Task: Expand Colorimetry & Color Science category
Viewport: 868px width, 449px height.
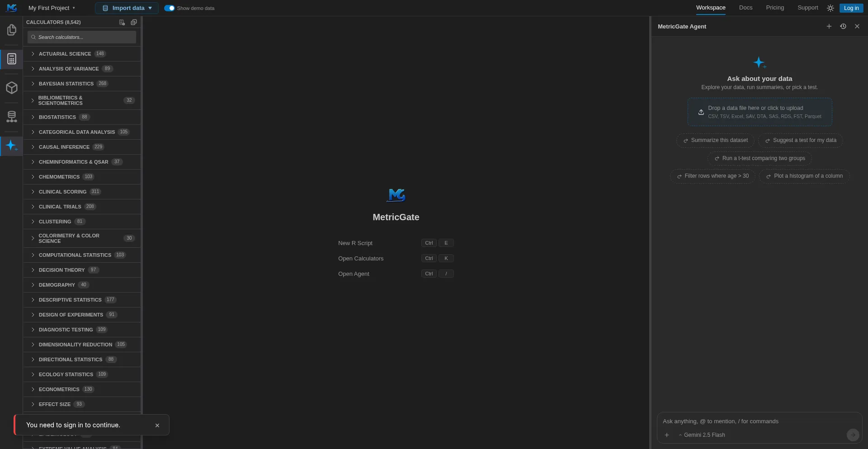Action: click(x=82, y=238)
